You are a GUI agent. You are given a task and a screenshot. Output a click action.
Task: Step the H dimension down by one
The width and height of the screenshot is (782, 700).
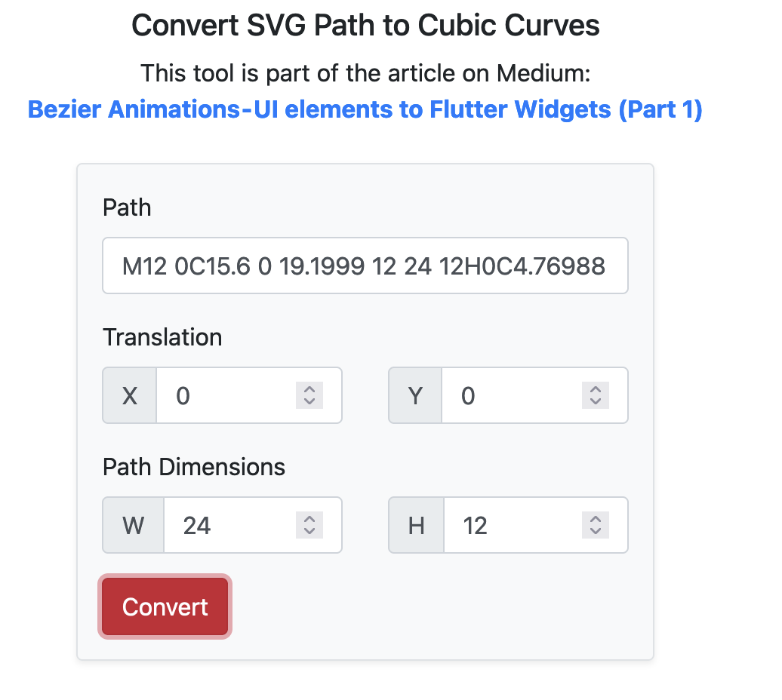(x=595, y=531)
